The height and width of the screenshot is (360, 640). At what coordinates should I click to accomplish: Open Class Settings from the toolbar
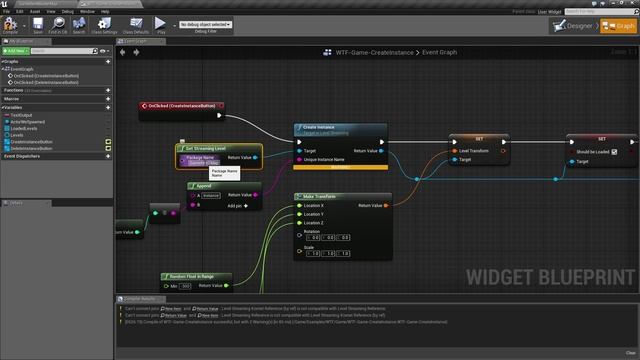pyautogui.click(x=104, y=25)
